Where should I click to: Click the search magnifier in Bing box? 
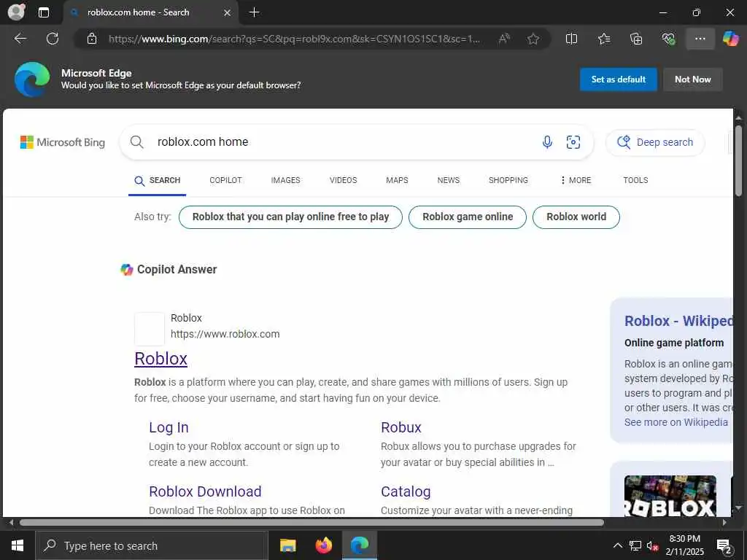(136, 142)
